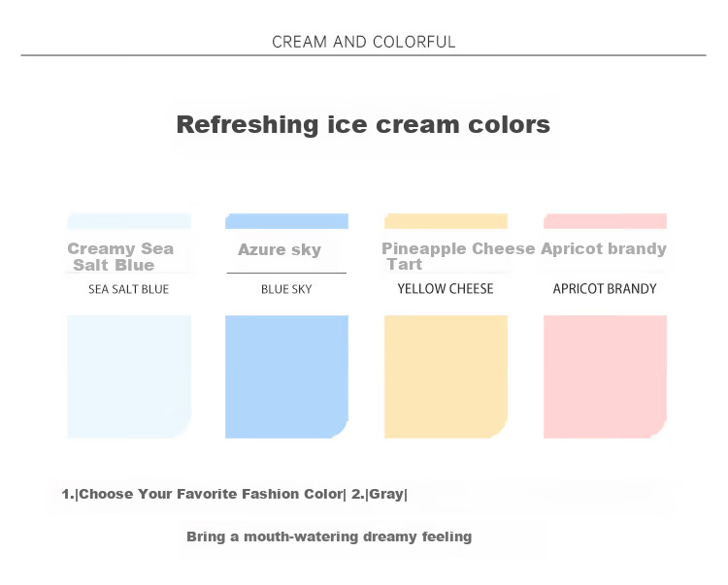Click the small pale blue bar above Creamy Sea Salt Blue
This screenshot has width=728, height=585.
pos(129,221)
